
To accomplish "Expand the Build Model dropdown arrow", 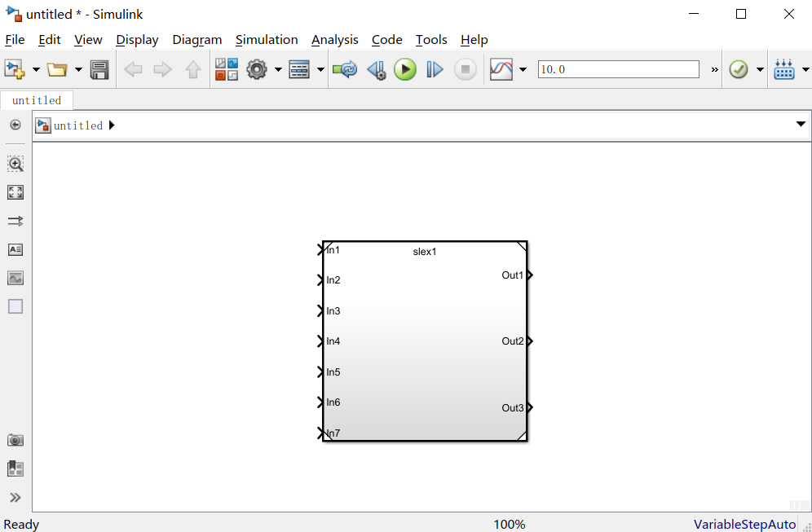I will coord(805,69).
